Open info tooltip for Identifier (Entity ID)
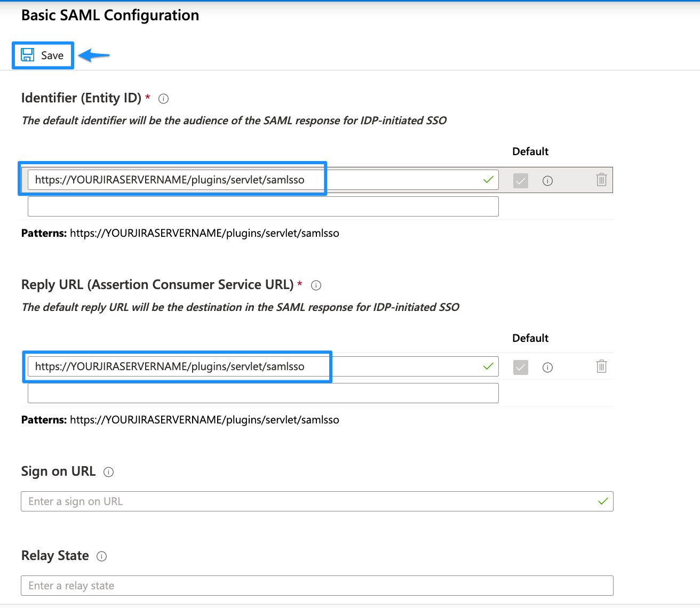700x608 pixels. 163,99
